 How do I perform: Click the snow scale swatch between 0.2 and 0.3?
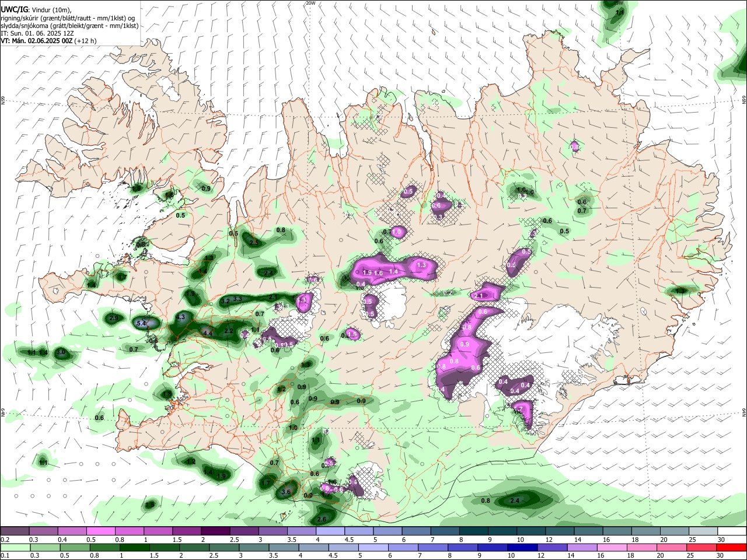tap(15, 531)
